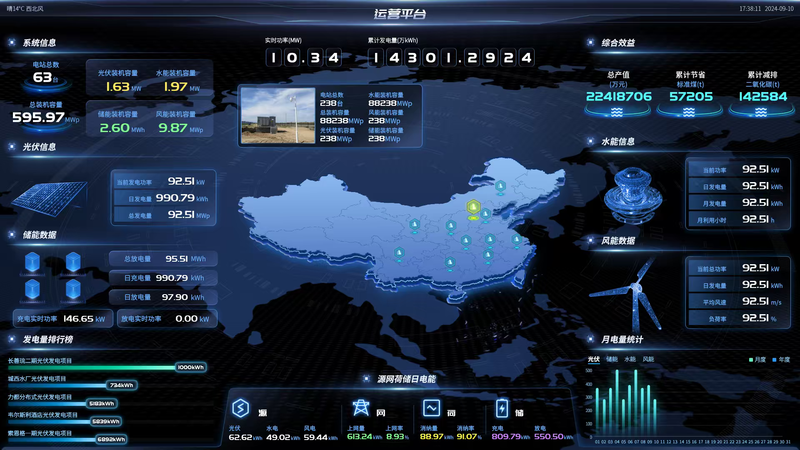The width and height of the screenshot is (800, 450).
Task: Click the 1000kWh bar of 长善坑二期 project
Action: tap(190, 367)
